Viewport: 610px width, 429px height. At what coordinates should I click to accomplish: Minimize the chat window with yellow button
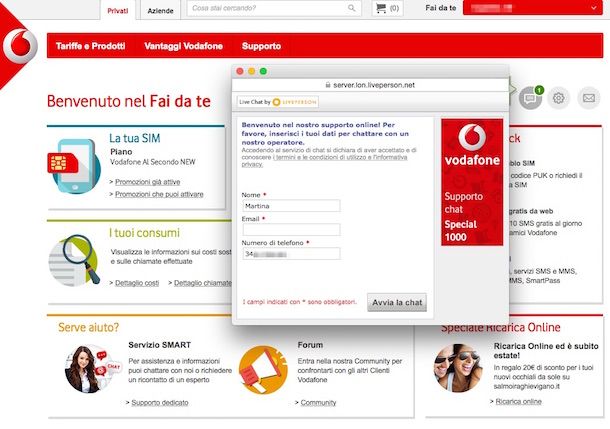point(252,71)
